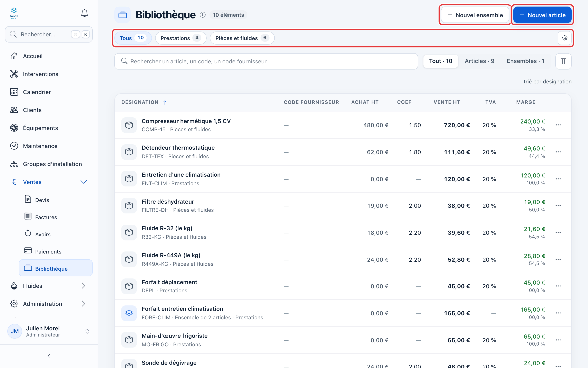Open actions menu for Forfait entretien climatisation
The height and width of the screenshot is (368, 588).
558,313
